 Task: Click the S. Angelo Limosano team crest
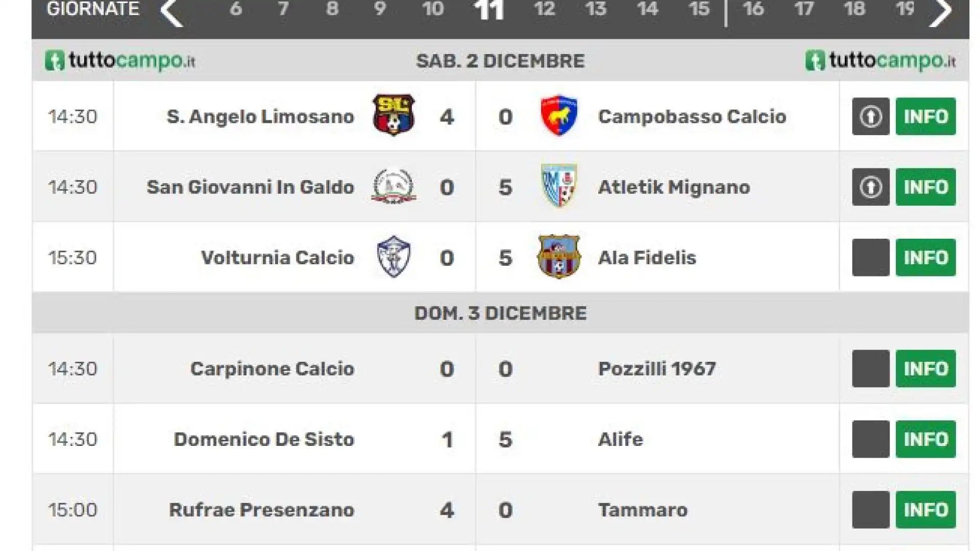coord(394,115)
